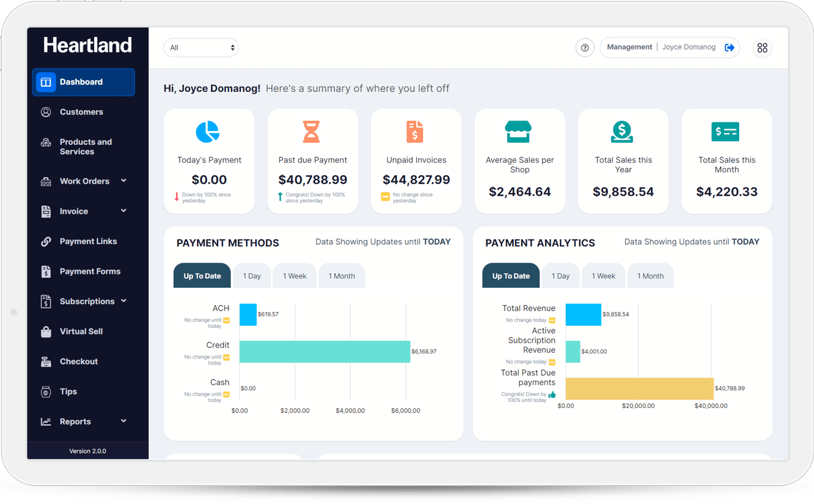Open Payment Links in the sidebar

(x=88, y=241)
